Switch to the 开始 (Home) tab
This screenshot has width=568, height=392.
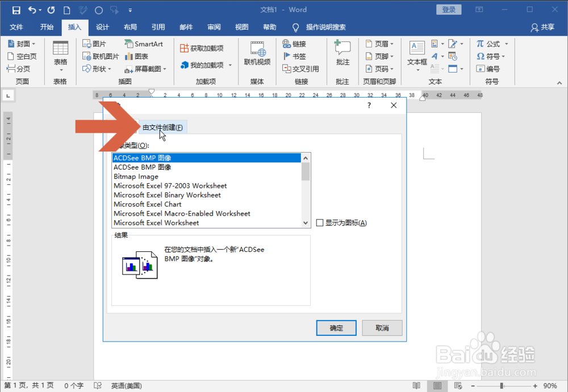click(47, 27)
